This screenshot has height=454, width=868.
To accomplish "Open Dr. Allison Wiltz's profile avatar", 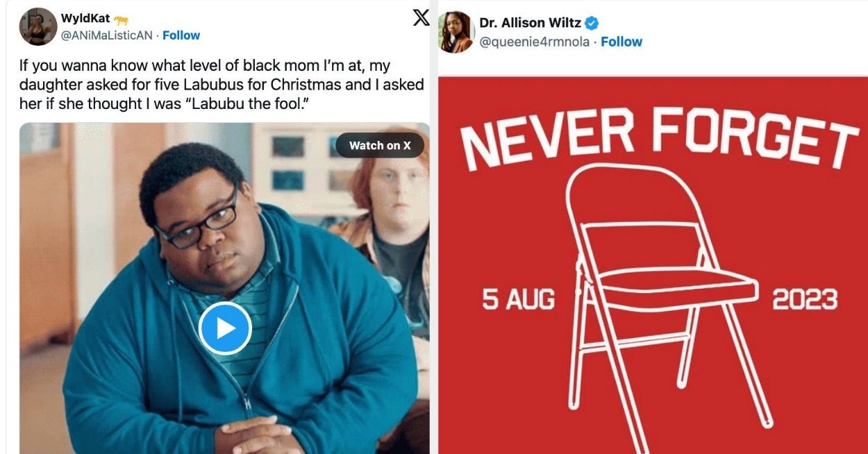I will pos(456,32).
